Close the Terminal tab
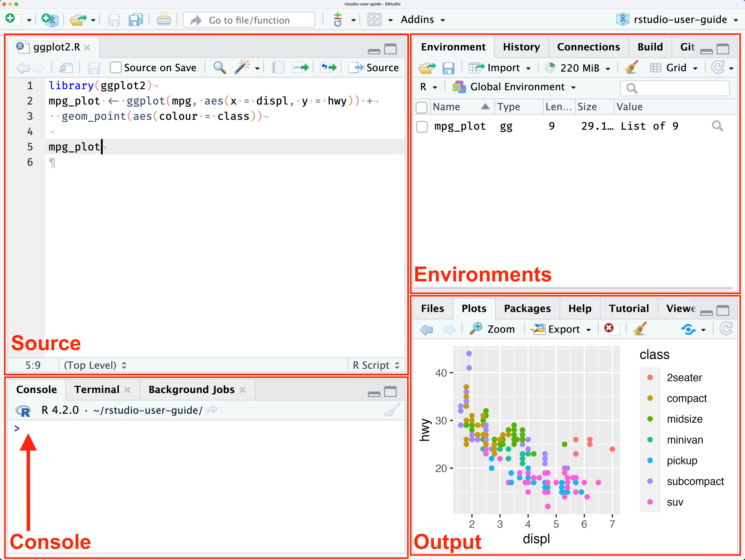Image resolution: width=745 pixels, height=560 pixels. point(127,390)
